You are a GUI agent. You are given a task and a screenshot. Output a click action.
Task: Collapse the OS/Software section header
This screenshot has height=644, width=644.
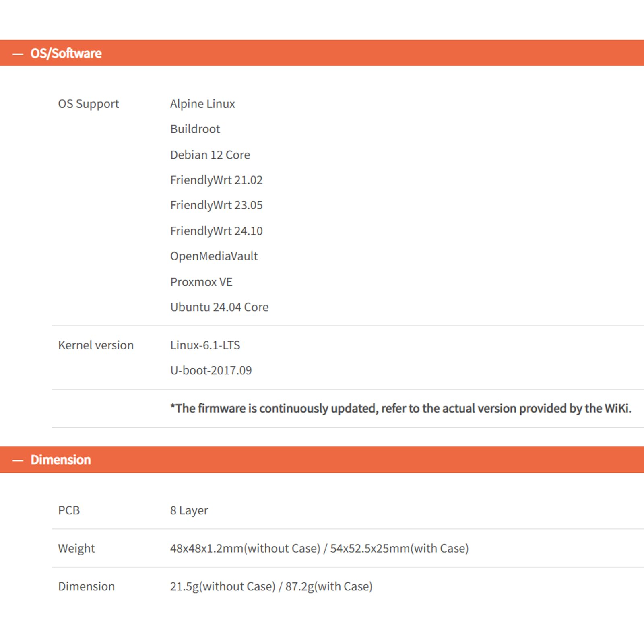(x=322, y=53)
